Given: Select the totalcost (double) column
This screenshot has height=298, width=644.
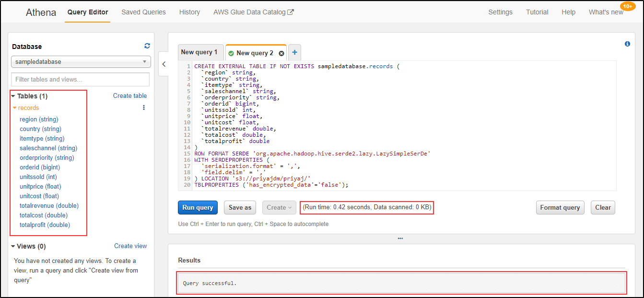Looking at the screenshot, I should tap(44, 215).
